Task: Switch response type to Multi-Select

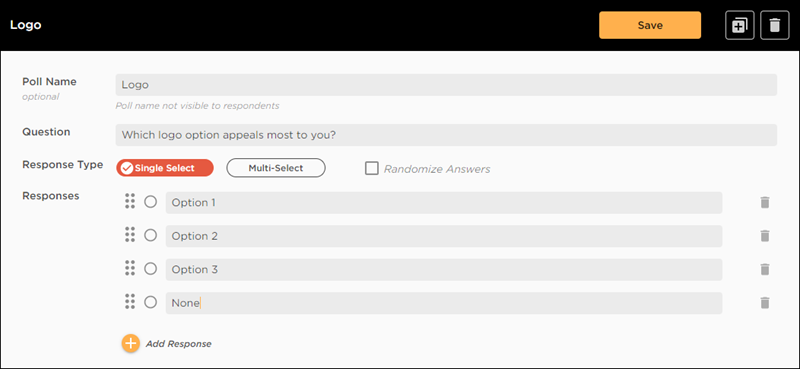Action: coord(276,168)
